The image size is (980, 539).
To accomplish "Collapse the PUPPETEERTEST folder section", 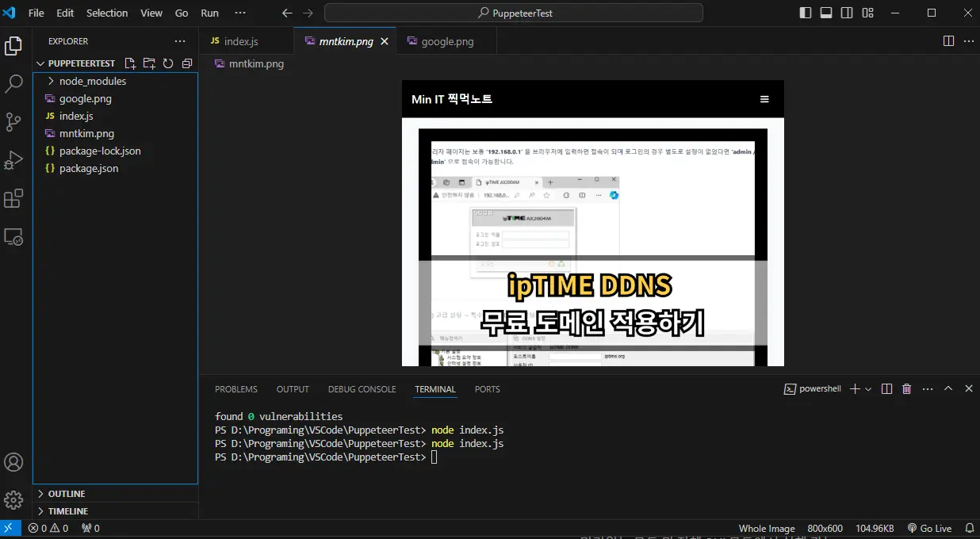I will click(x=78, y=63).
